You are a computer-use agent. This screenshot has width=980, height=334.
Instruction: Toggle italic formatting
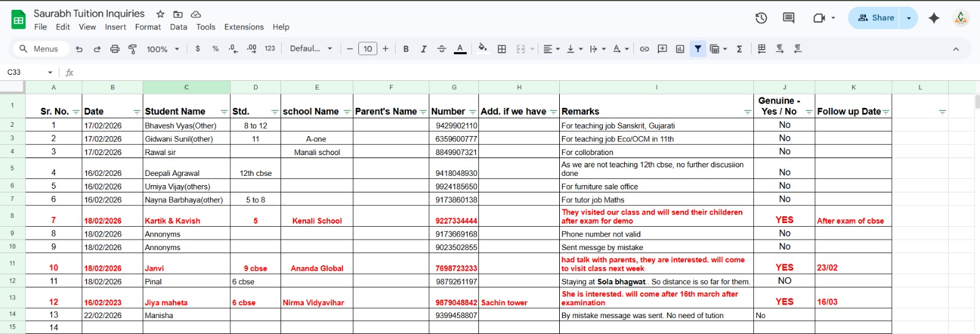click(x=423, y=49)
